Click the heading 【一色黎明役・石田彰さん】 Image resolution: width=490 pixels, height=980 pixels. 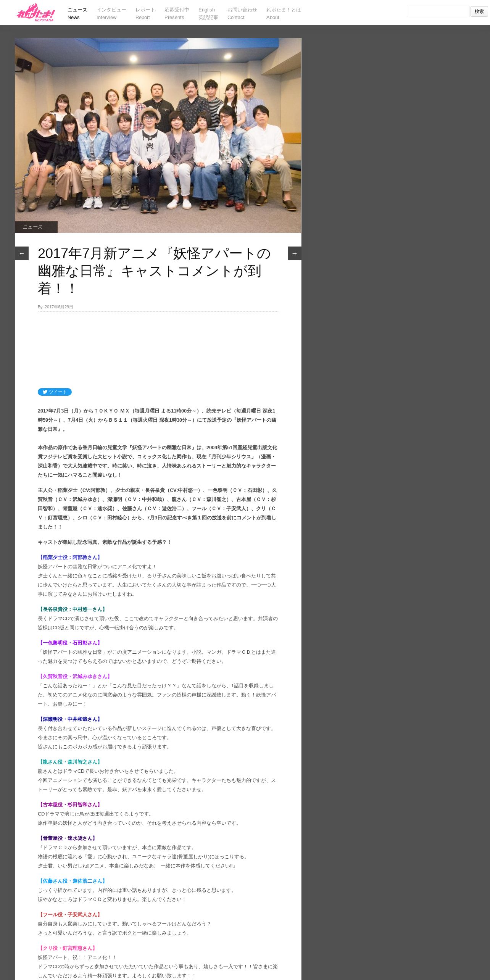pyautogui.click(x=70, y=643)
